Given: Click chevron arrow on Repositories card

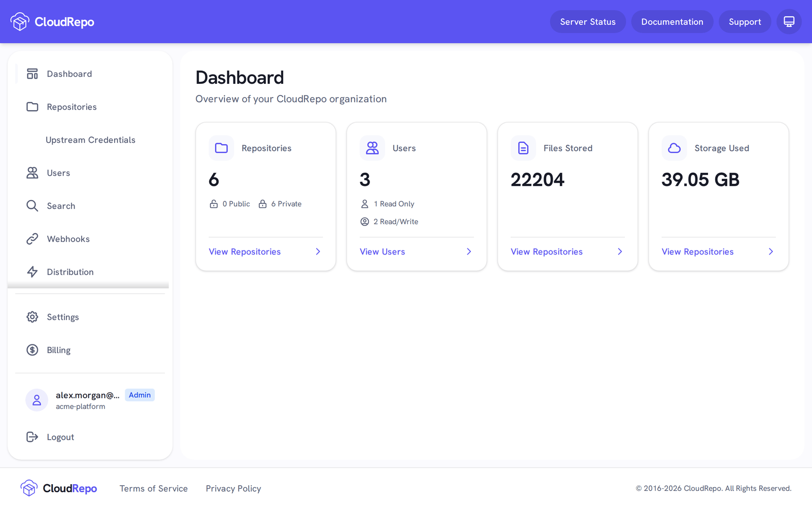Looking at the screenshot, I should click(318, 252).
